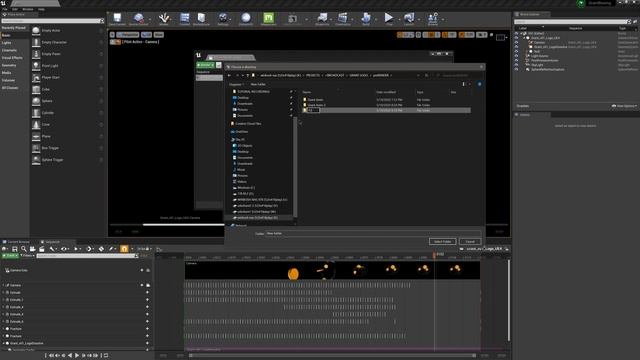
Task: Click the Sequencer playhead marker on the timeline
Action: pyautogui.click(x=434, y=254)
